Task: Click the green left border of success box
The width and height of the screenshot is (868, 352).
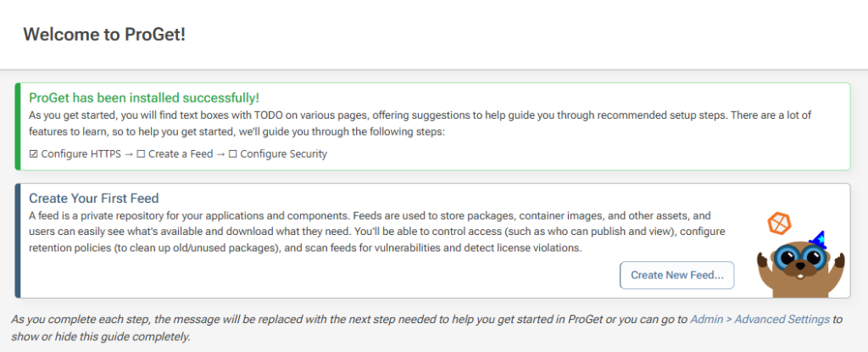Action: tap(17, 126)
